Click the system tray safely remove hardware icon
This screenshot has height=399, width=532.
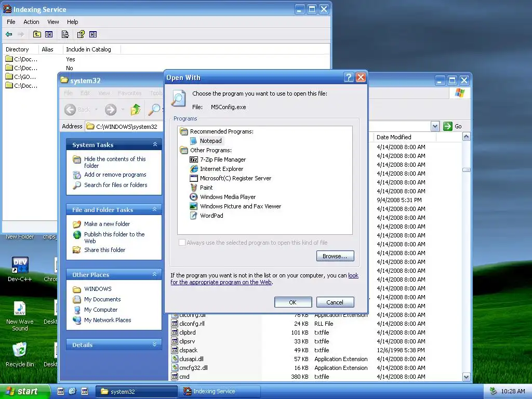pos(493,391)
